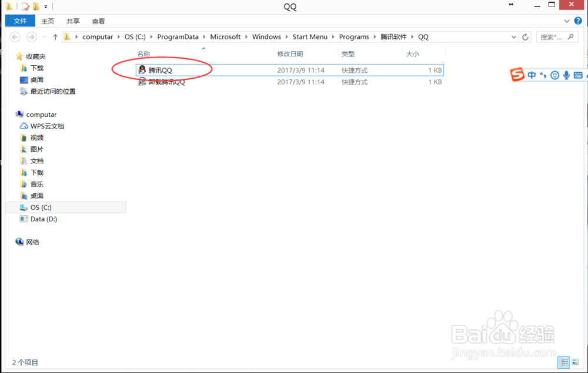Image resolution: width=588 pixels, height=373 pixels.
Task: Select computar in the navigation pane
Action: pos(41,115)
